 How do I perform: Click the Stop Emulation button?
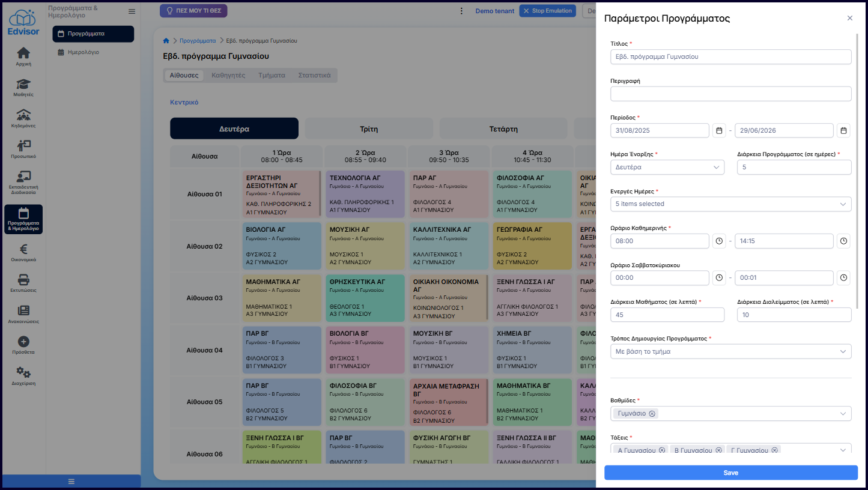click(x=547, y=11)
